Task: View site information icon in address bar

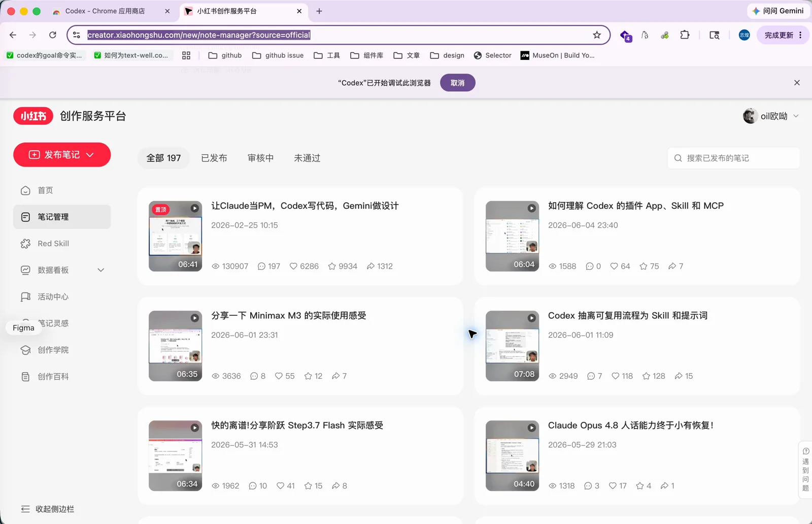Action: pyautogui.click(x=77, y=35)
